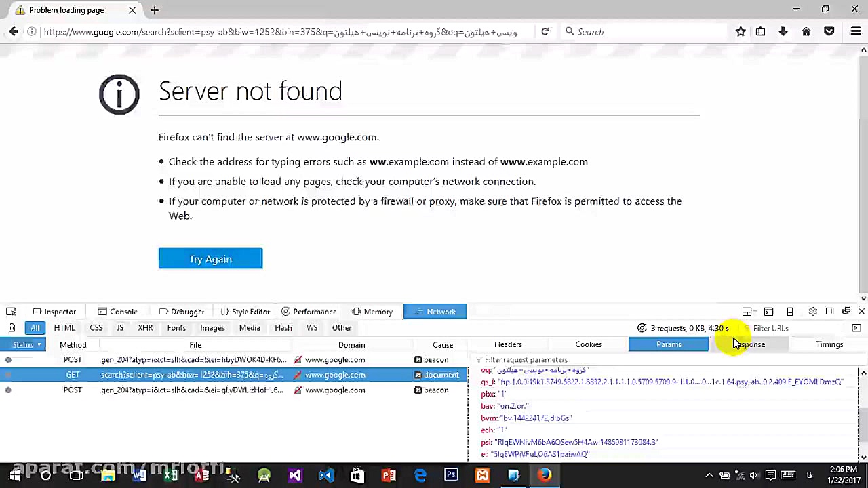The height and width of the screenshot is (488, 868).
Task: Clear network requests with trash icon
Action: pyautogui.click(x=12, y=328)
